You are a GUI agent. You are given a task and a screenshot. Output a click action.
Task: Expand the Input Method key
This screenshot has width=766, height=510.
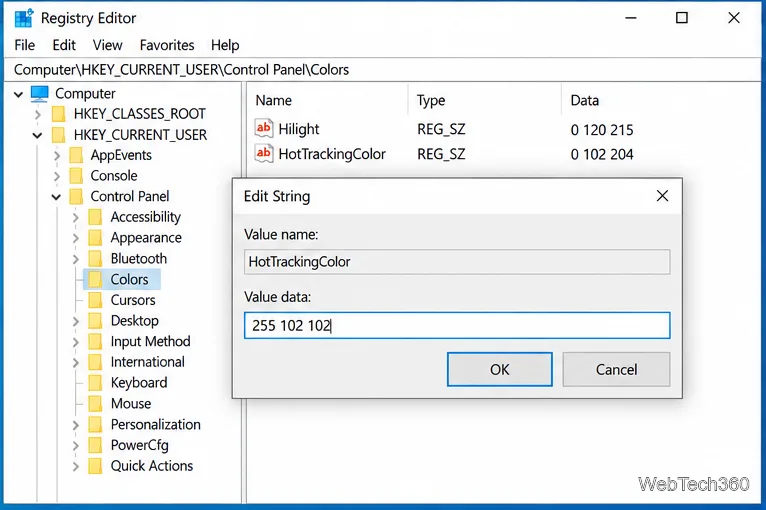[x=76, y=342]
